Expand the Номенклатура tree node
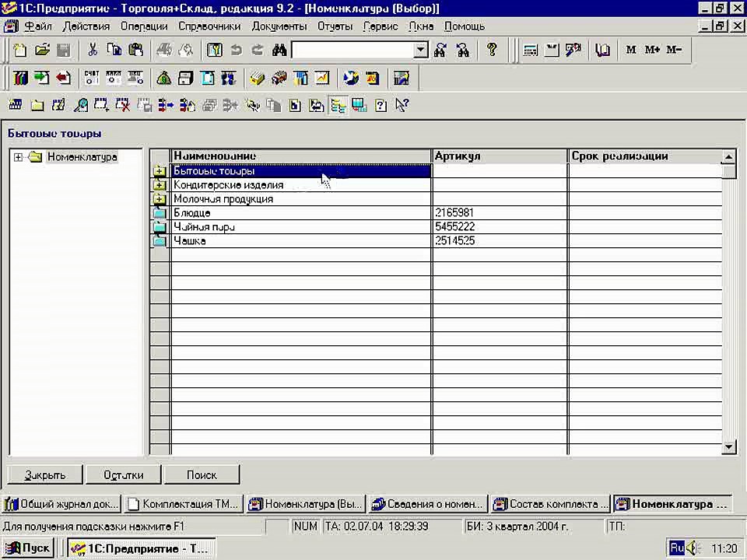Screen dimensions: 747x560 tap(18, 157)
